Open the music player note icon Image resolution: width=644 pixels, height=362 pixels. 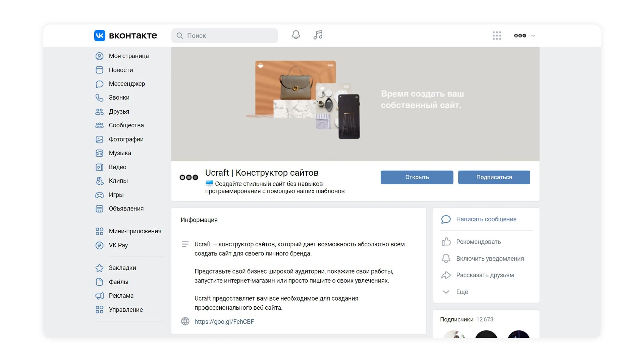pyautogui.click(x=318, y=35)
